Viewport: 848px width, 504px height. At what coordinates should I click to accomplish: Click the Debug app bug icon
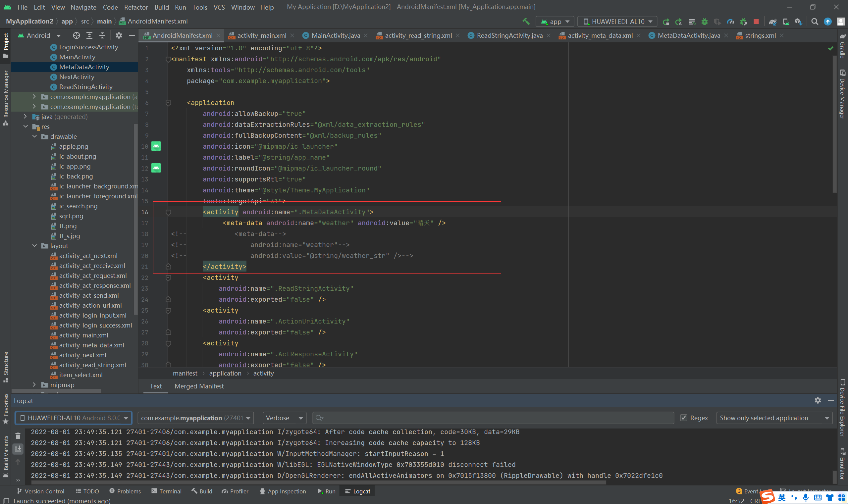click(x=705, y=22)
